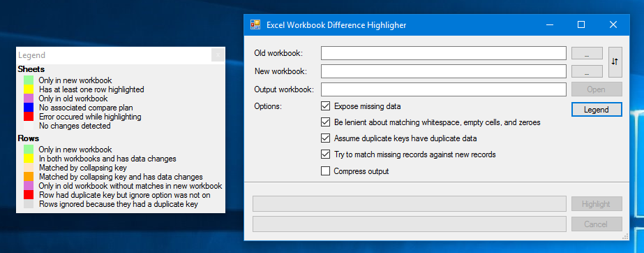Click the Options label
The height and width of the screenshot is (253, 644).
coord(268,106)
